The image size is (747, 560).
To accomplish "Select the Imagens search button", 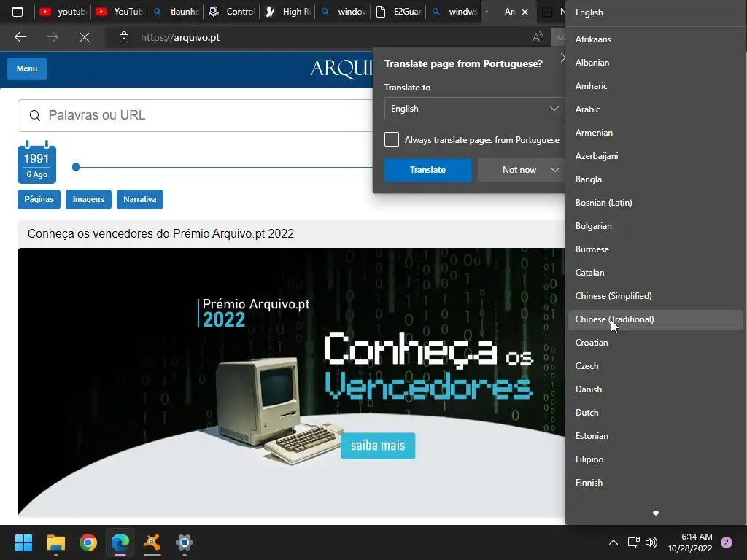I will click(x=88, y=200).
